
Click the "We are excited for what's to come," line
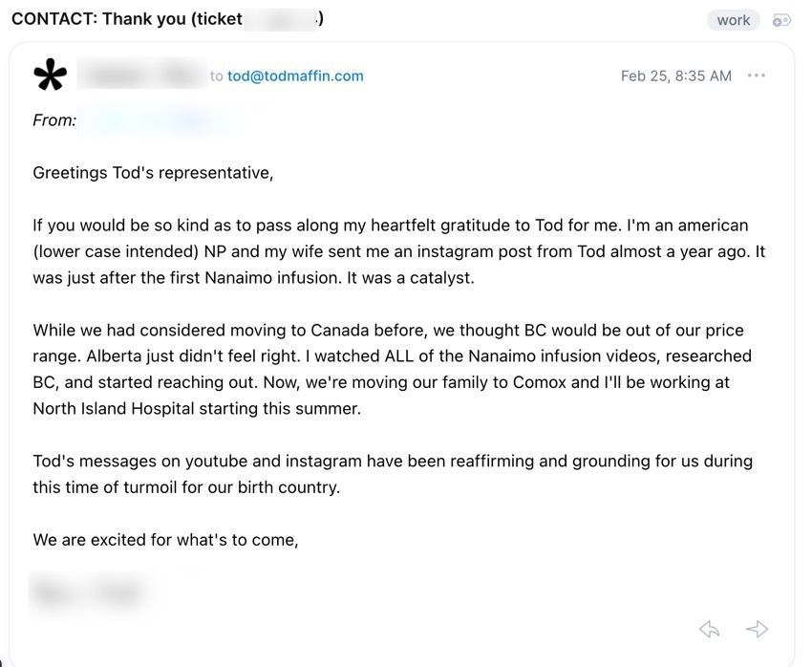pyautogui.click(x=165, y=540)
